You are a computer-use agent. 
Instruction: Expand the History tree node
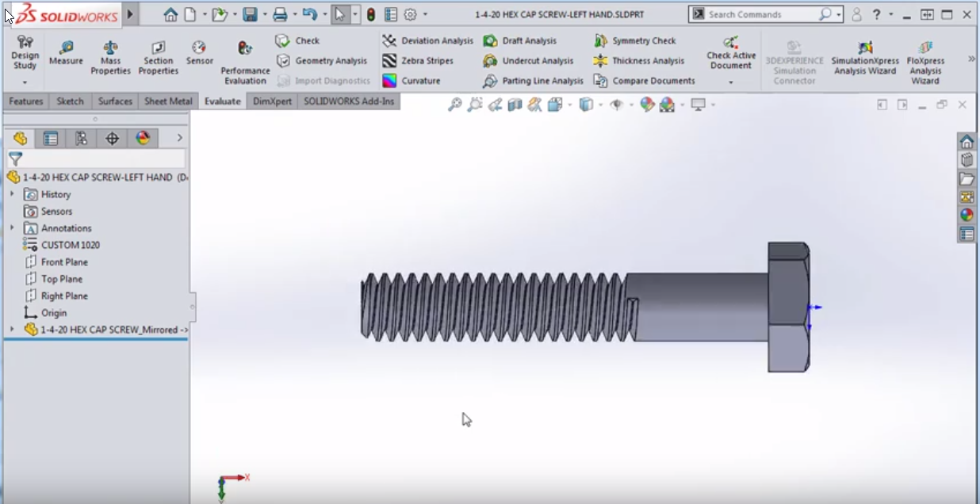pyautogui.click(x=12, y=194)
